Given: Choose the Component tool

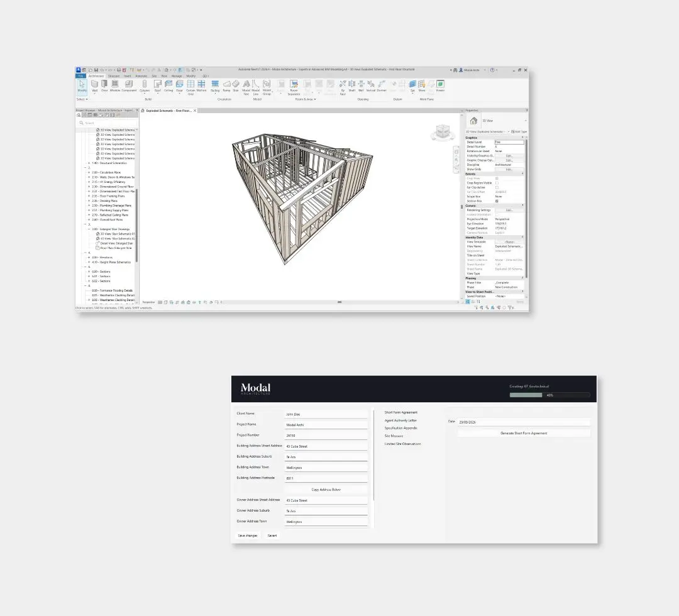Looking at the screenshot, I should pos(129,85).
